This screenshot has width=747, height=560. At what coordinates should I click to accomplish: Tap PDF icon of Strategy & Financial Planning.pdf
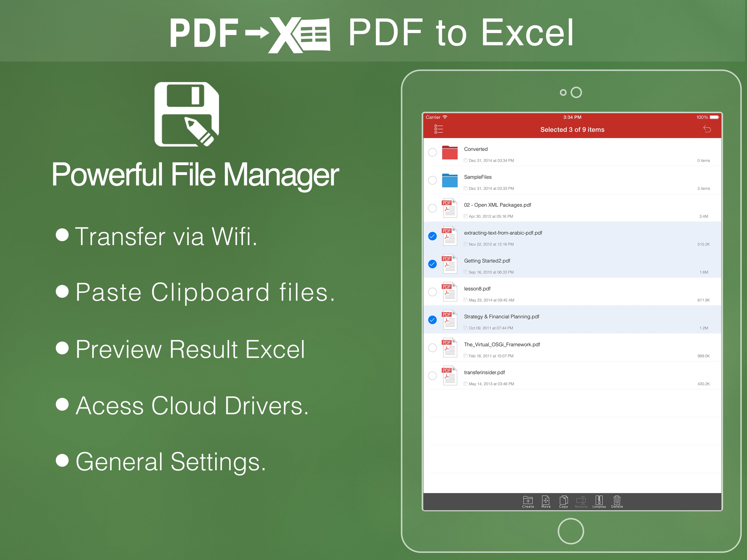[x=450, y=320]
